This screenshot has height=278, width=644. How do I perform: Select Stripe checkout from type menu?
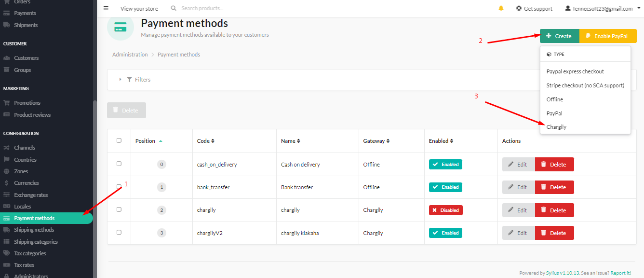585,85
